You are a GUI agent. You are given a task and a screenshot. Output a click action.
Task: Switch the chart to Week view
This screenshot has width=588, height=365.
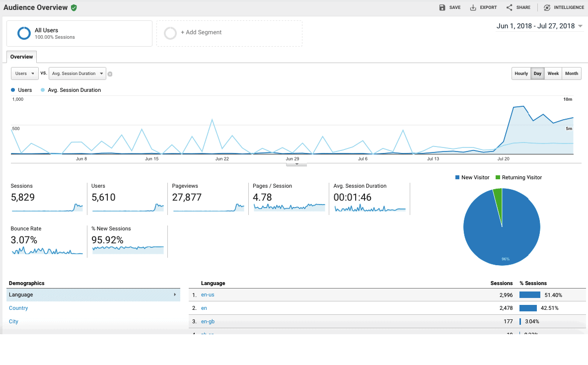click(x=553, y=73)
